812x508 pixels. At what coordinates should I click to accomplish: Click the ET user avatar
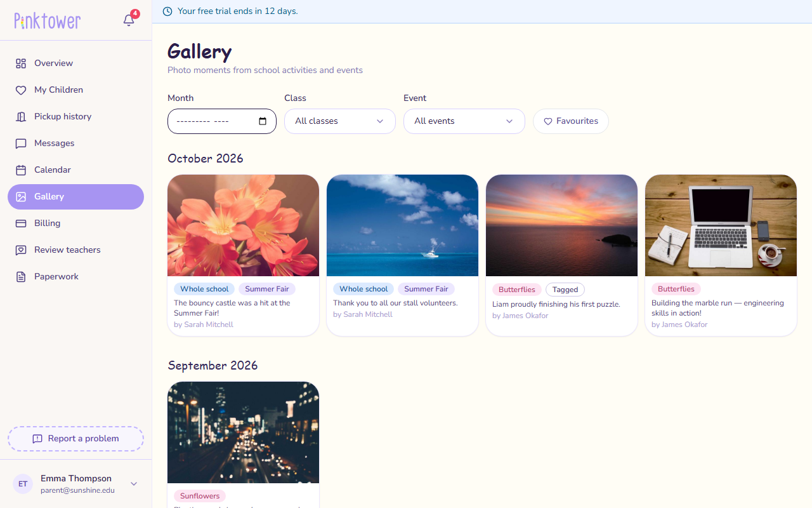click(x=23, y=484)
